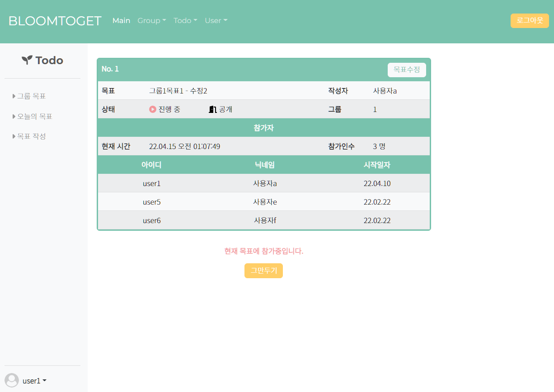Click the door icon next to 공개
Viewport: 554px width, 392px height.
213,109
